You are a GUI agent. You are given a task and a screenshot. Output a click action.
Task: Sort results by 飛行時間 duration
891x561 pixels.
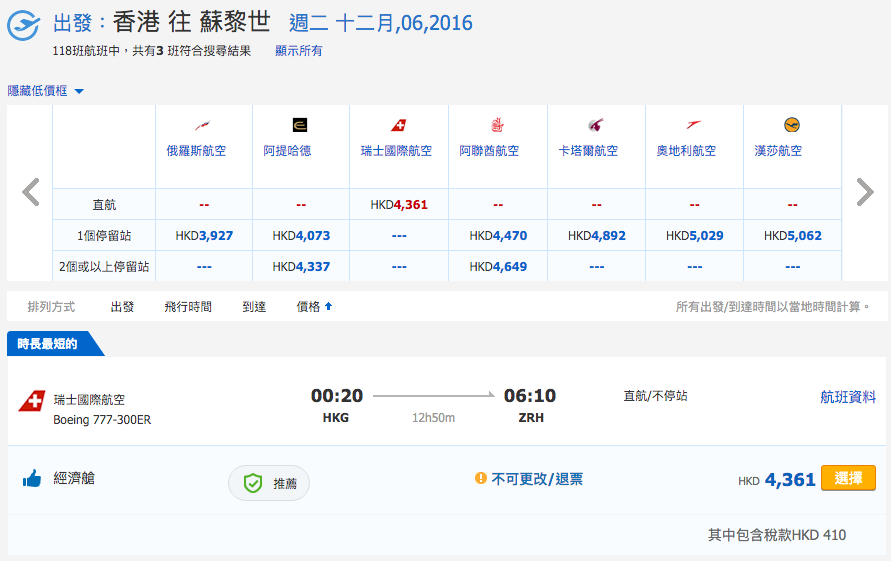click(x=188, y=307)
